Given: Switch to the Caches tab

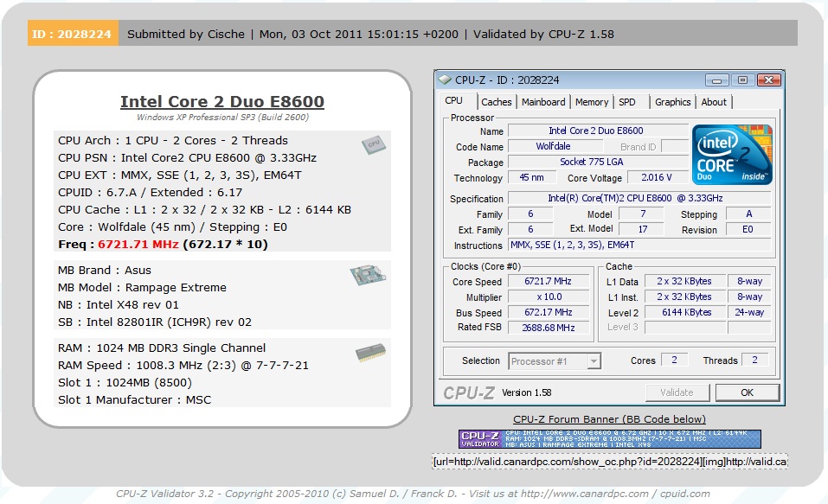Looking at the screenshot, I should [x=497, y=102].
